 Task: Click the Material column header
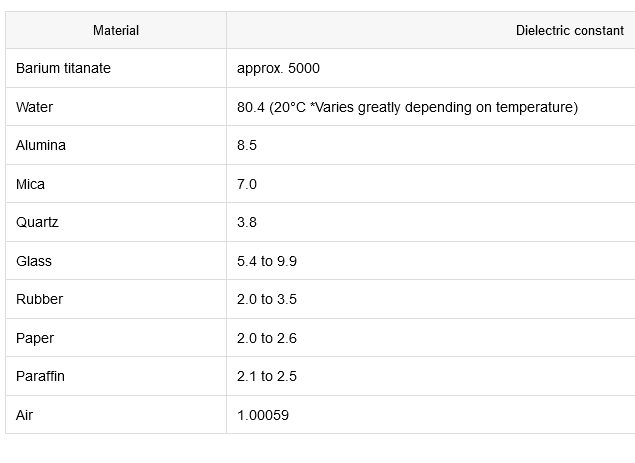coord(116,30)
